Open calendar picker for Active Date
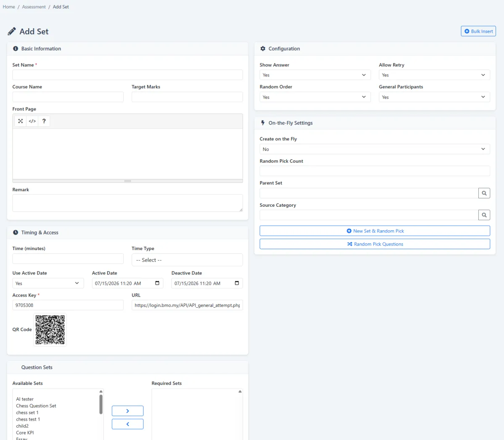Viewport: 504px width, 440px height. pos(157,283)
